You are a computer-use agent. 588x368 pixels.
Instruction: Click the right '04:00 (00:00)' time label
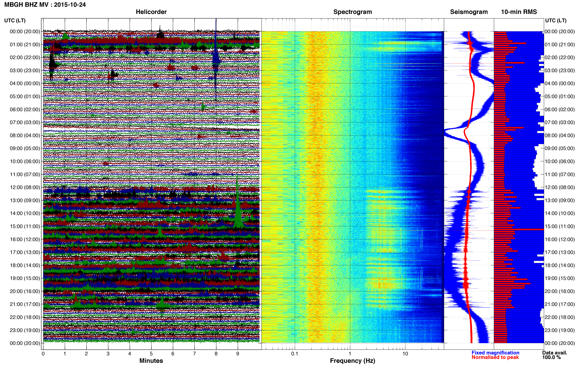pos(560,83)
